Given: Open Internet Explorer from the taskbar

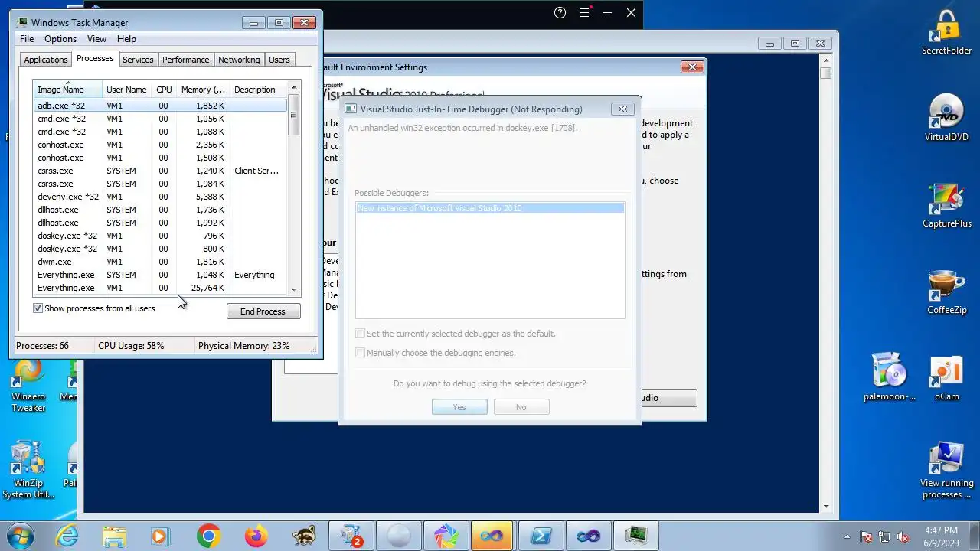Looking at the screenshot, I should tap(67, 536).
